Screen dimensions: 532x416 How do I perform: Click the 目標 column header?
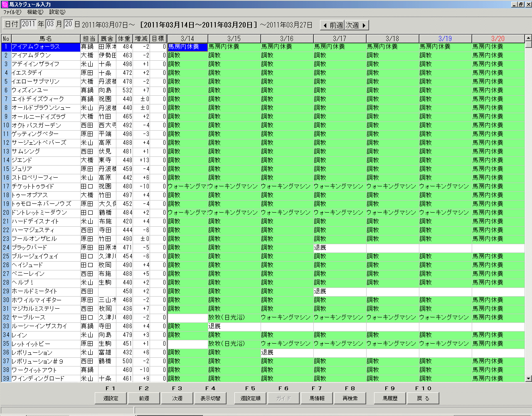pos(158,38)
